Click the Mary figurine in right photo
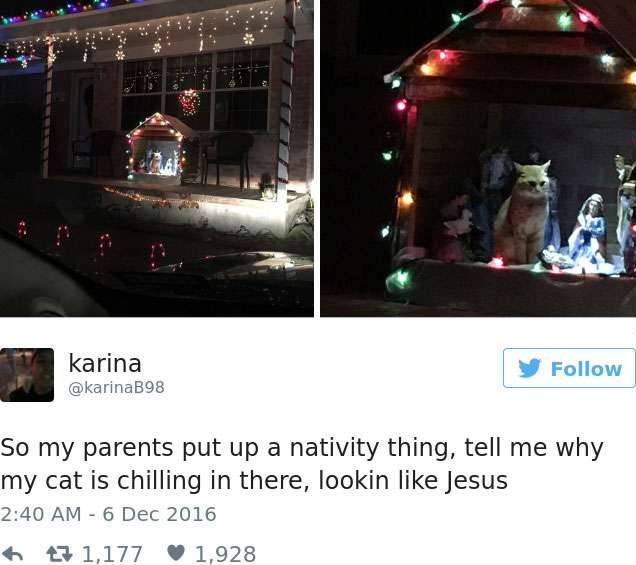Viewport: 636px width, 565px height. tap(589, 229)
